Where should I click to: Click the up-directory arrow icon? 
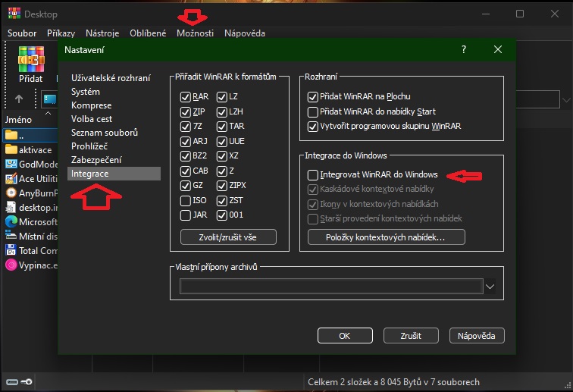(x=19, y=99)
